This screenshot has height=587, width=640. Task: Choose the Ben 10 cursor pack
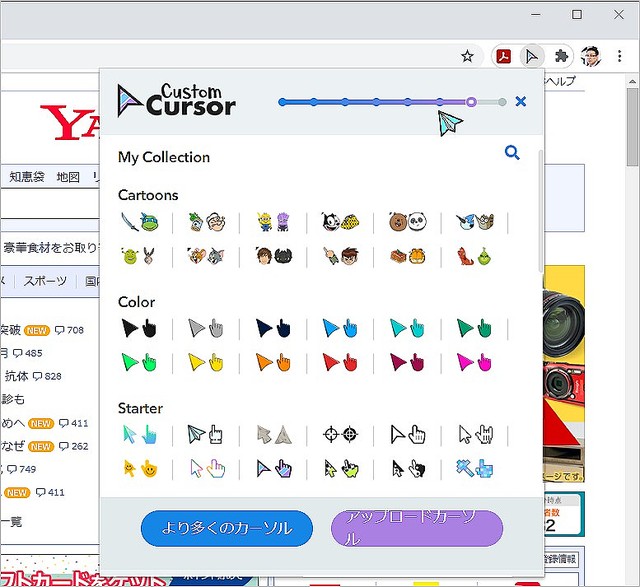[x=340, y=256]
